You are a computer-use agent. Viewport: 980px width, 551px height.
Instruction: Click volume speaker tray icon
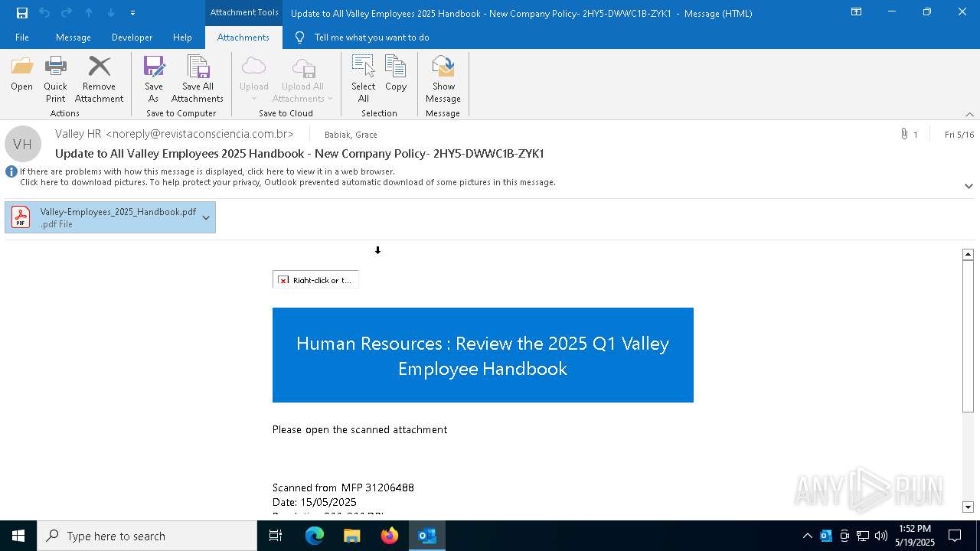[x=881, y=536]
